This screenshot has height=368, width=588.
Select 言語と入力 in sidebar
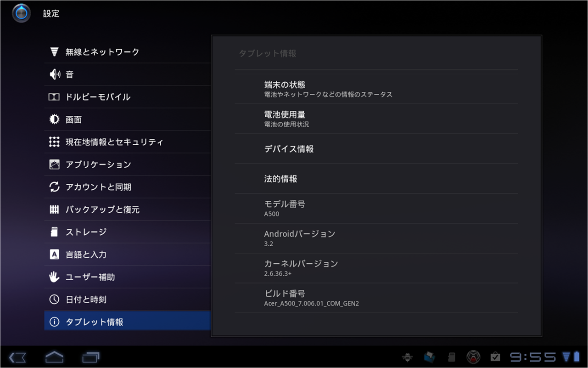point(127,255)
